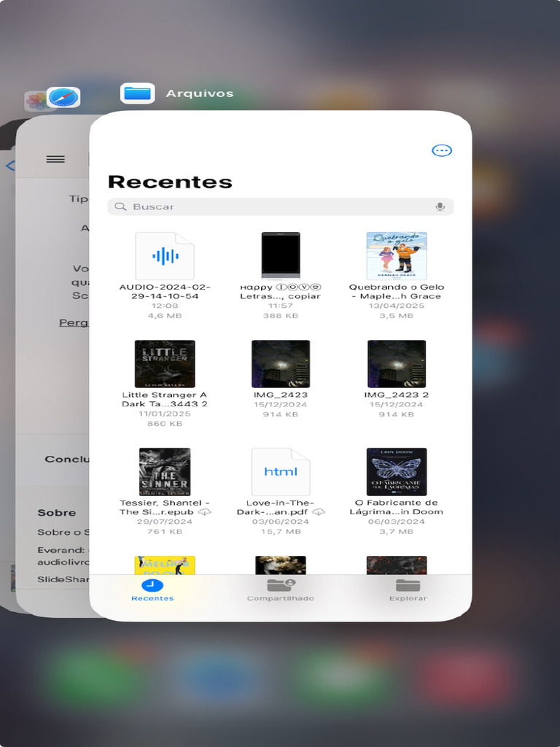Switch to the Recentes tab
Image resolution: width=560 pixels, height=747 pixels.
(152, 589)
